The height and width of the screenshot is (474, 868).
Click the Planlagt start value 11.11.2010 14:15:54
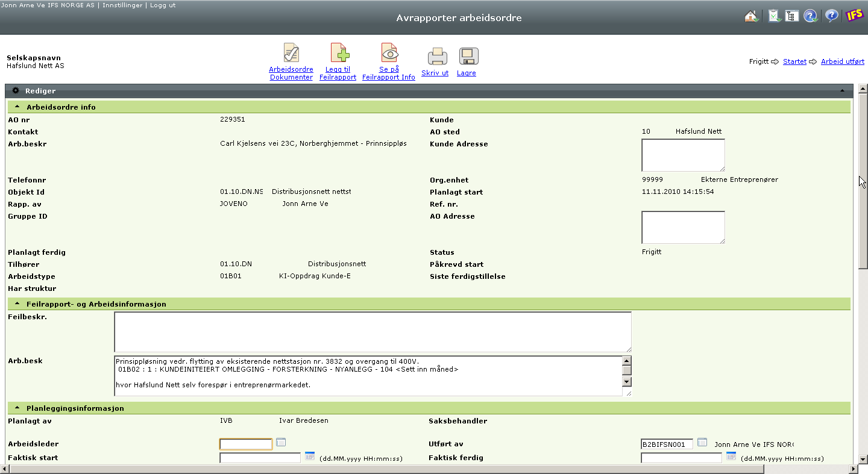(678, 192)
